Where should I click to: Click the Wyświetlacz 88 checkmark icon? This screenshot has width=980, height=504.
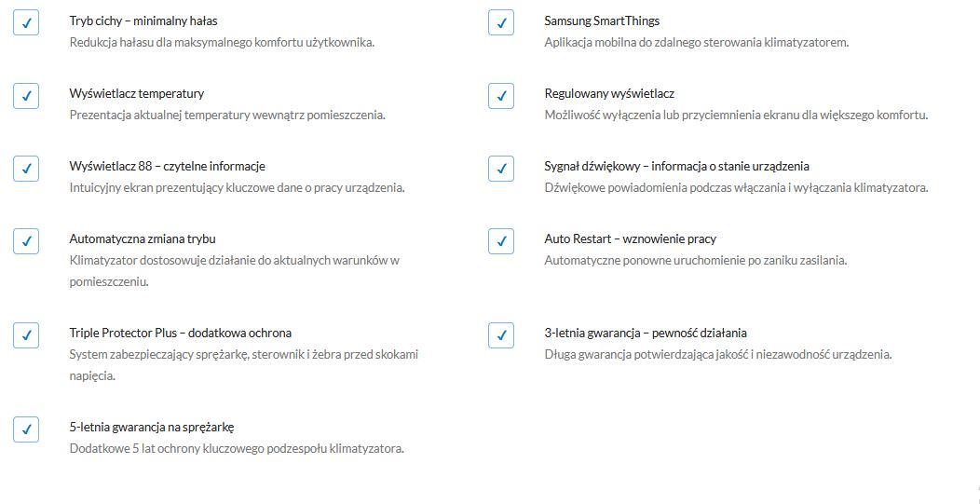(26, 168)
